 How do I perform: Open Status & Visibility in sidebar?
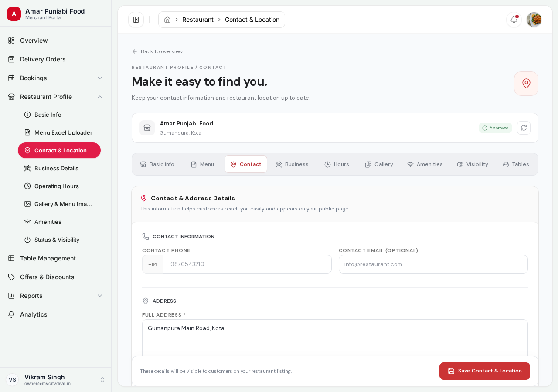pos(59,240)
